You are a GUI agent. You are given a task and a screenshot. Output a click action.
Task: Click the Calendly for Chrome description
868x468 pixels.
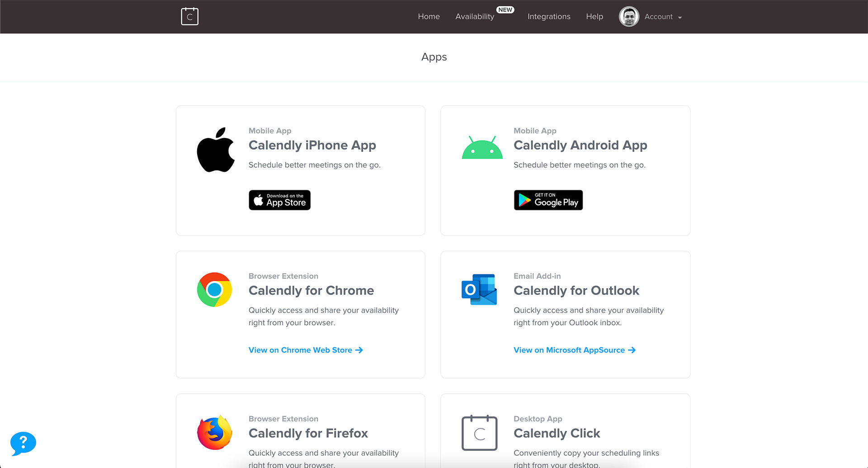click(x=324, y=317)
